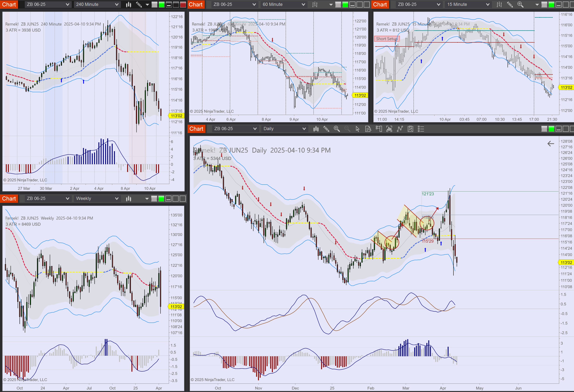The image size is (574, 392).
Task: Click Properties list icon on Daily chart toolbar
Action: (421, 129)
